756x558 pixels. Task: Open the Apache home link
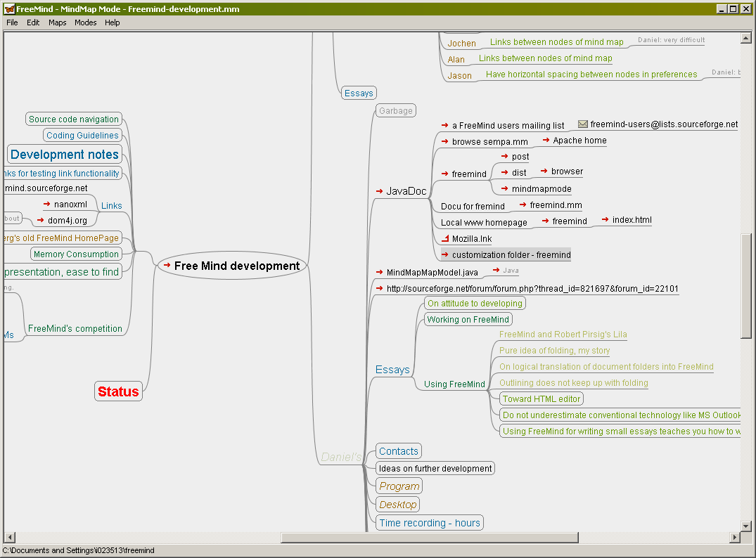[579, 141]
